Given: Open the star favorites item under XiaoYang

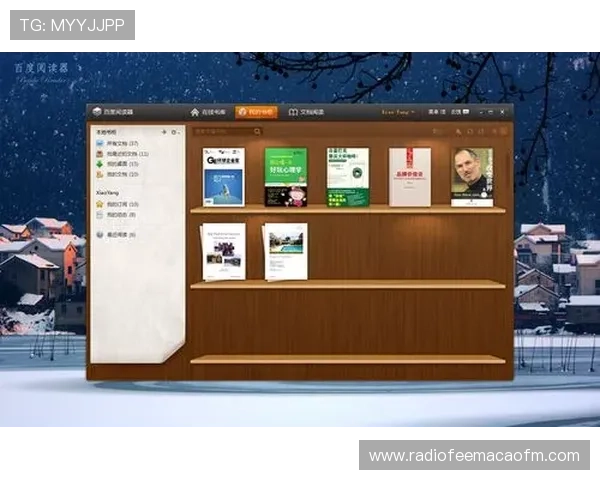Looking at the screenshot, I should click(x=118, y=204).
